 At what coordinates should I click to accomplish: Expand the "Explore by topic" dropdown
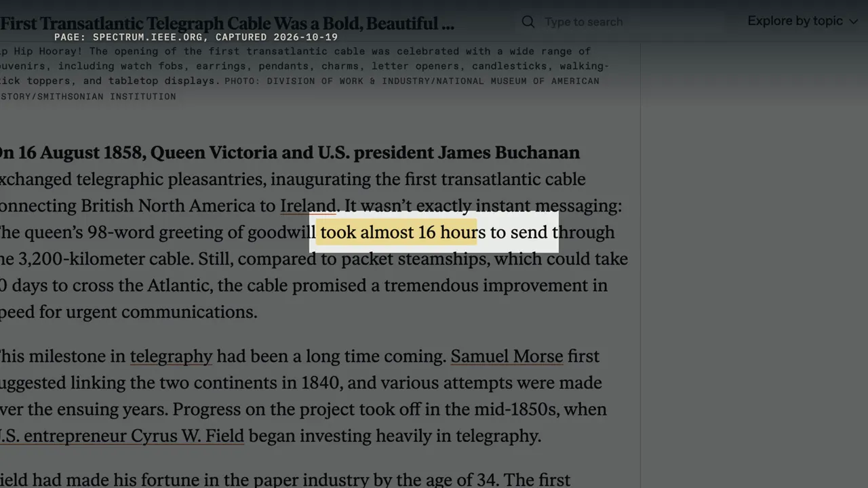(803, 21)
